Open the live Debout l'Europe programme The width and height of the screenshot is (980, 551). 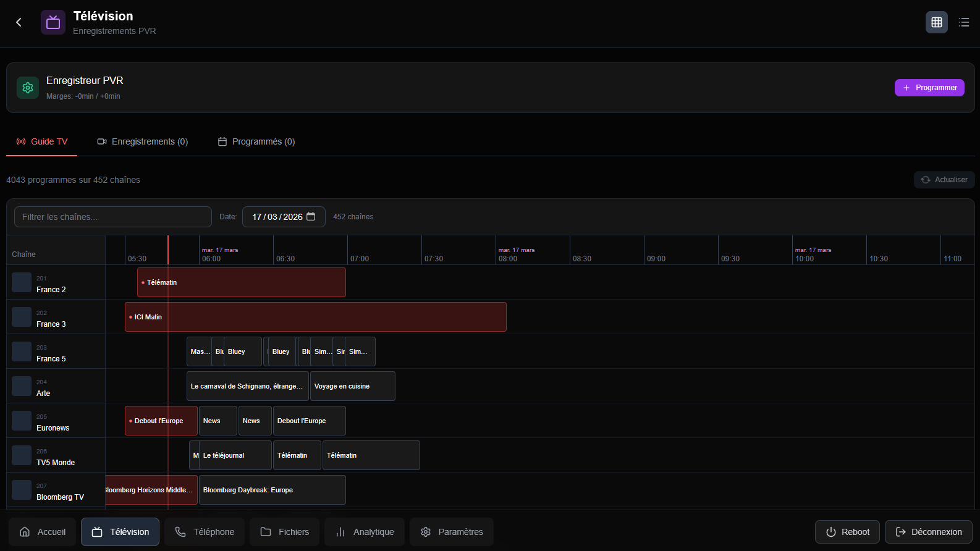(161, 421)
